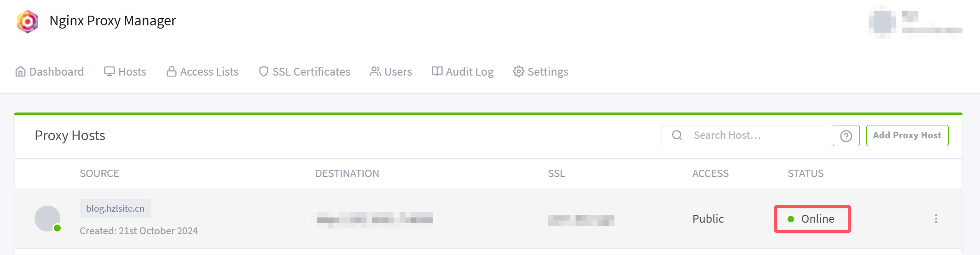Image resolution: width=980 pixels, height=255 pixels.
Task: Click the Audit Log book icon
Action: click(437, 71)
